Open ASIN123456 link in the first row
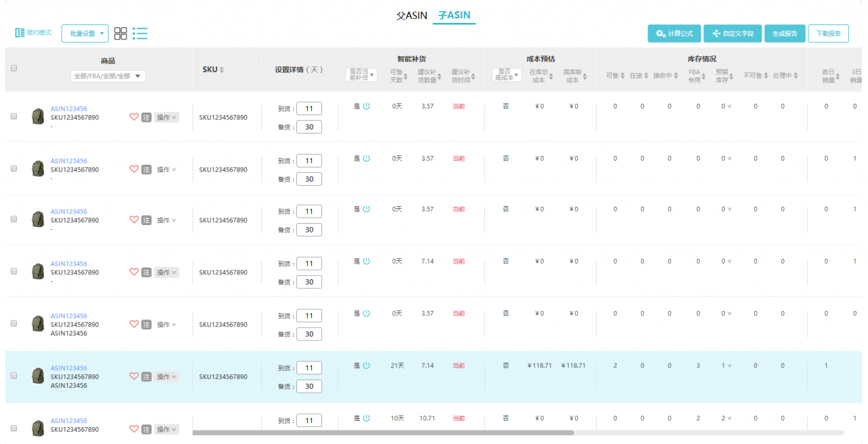The width and height of the screenshot is (868, 444). pos(68,109)
